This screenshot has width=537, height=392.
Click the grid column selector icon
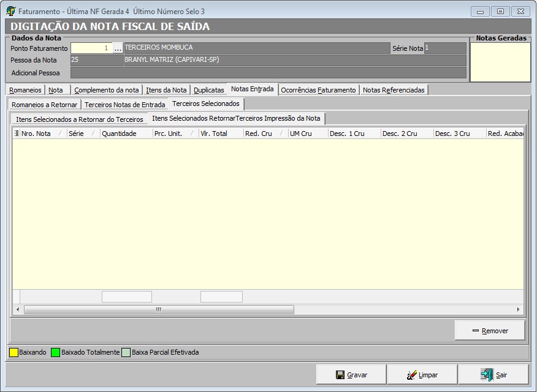tap(17, 134)
